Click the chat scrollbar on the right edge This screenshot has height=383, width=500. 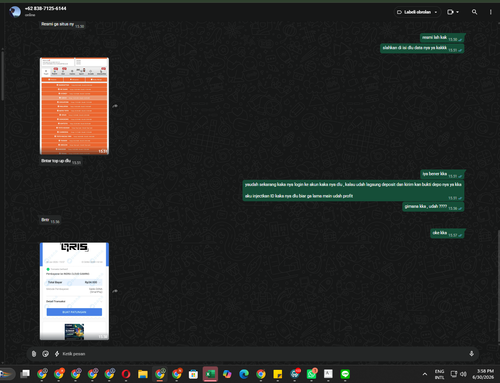pos(498,285)
